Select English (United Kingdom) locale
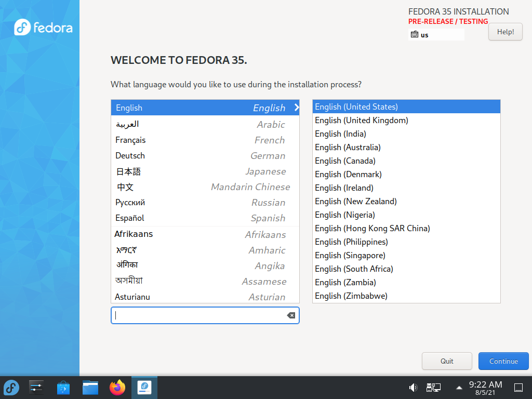 406,121
